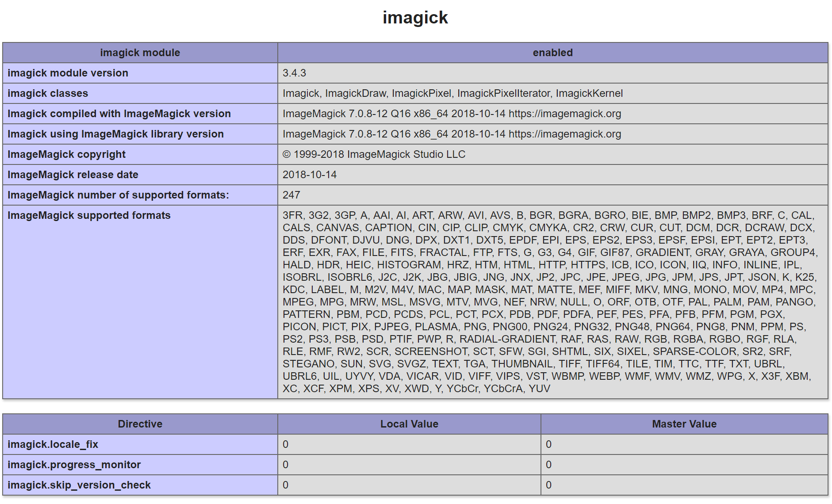Select 'ImageMagick number of supported formats:' label
The width and height of the screenshot is (832, 504).
[118, 195]
